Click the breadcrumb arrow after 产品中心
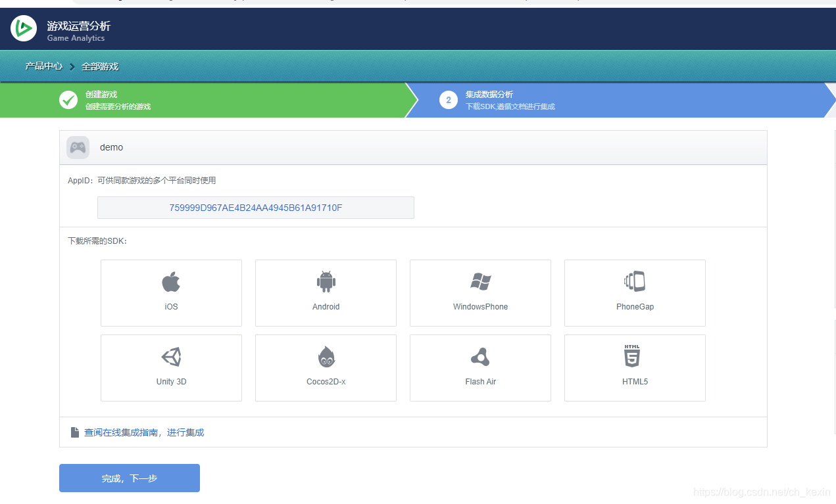 72,67
